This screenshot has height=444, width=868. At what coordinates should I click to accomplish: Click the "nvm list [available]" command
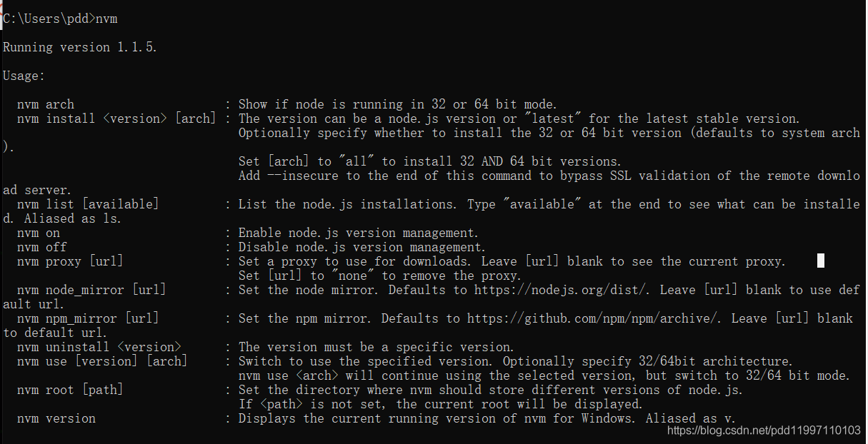coord(88,205)
